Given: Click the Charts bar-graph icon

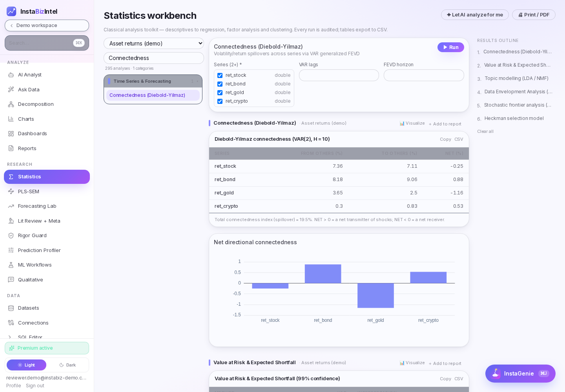Looking at the screenshot, I should (11, 119).
